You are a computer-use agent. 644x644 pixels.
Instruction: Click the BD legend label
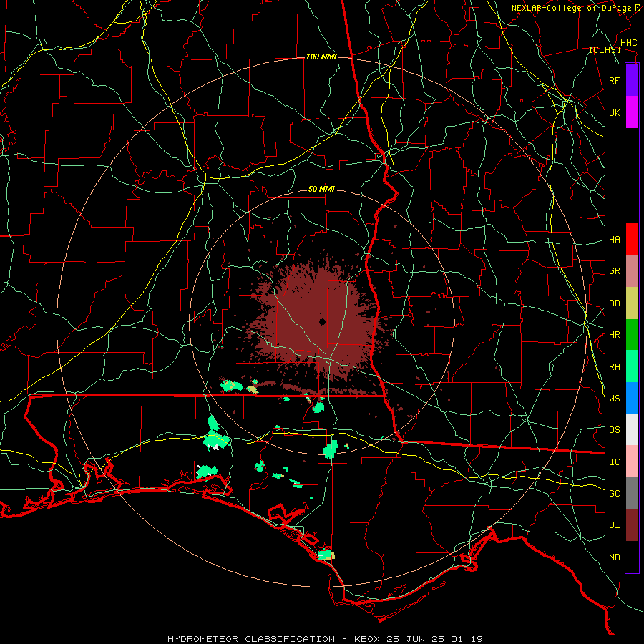point(614,303)
